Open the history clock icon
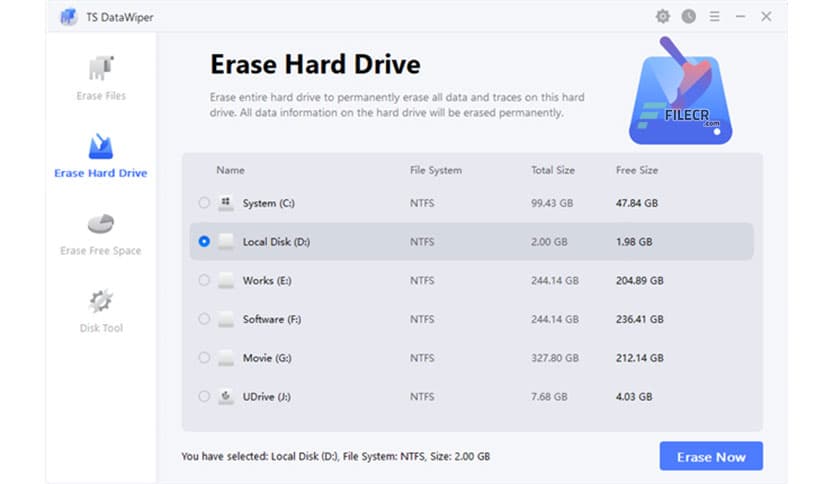This screenshot has width=836, height=484. tap(688, 17)
